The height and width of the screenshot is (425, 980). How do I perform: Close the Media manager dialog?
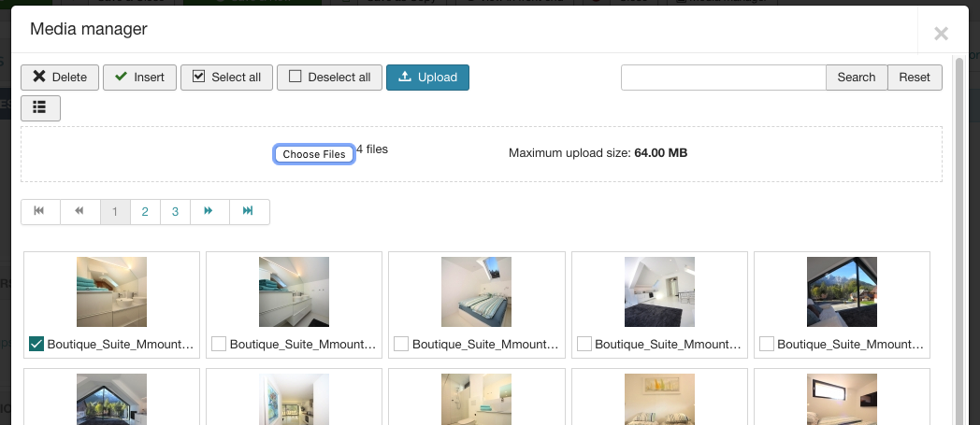click(x=941, y=34)
